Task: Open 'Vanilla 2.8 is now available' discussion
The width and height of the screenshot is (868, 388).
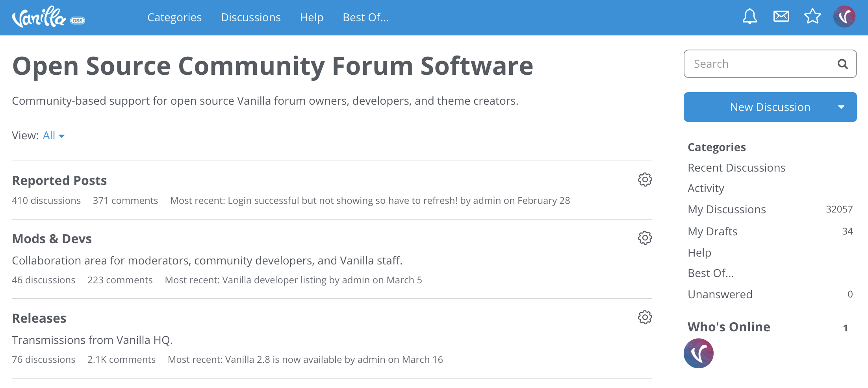Action: (284, 360)
